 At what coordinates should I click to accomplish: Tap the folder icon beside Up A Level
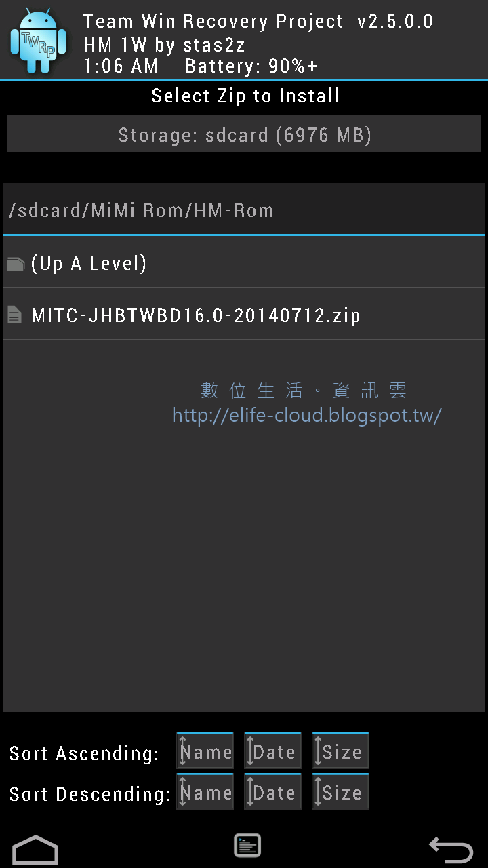click(16, 264)
